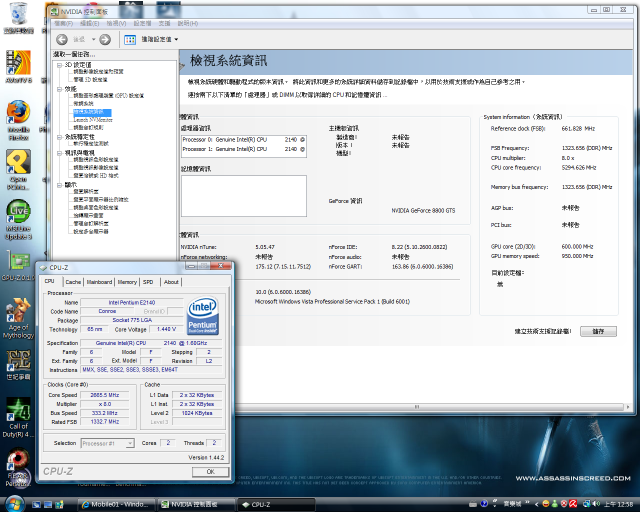Select Processor 1 in the processor list

click(x=244, y=149)
